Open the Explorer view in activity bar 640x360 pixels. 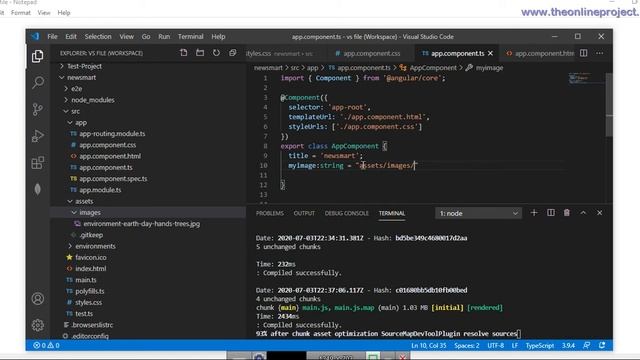(38, 56)
